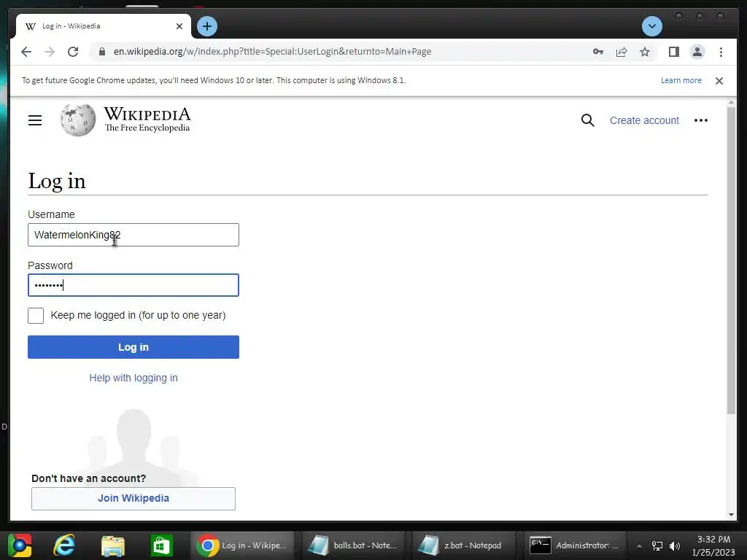
Task: Open the taskbar clock showing 3:32 PM
Action: [x=713, y=545]
